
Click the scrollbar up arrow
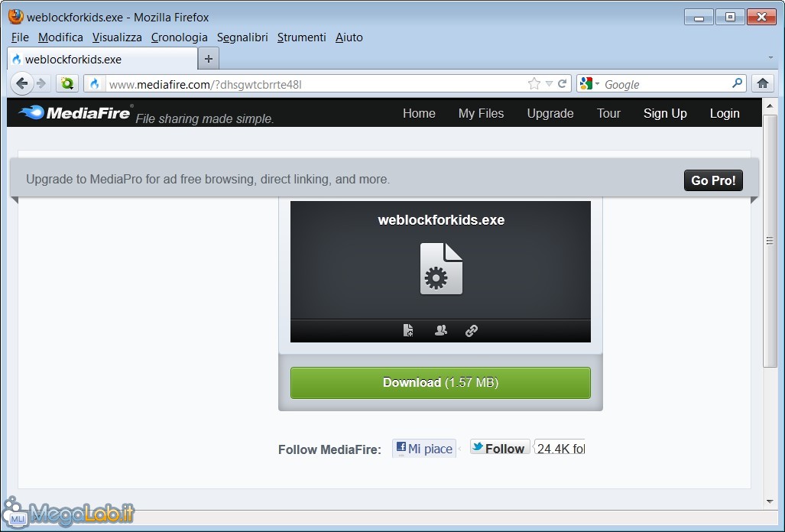770,105
